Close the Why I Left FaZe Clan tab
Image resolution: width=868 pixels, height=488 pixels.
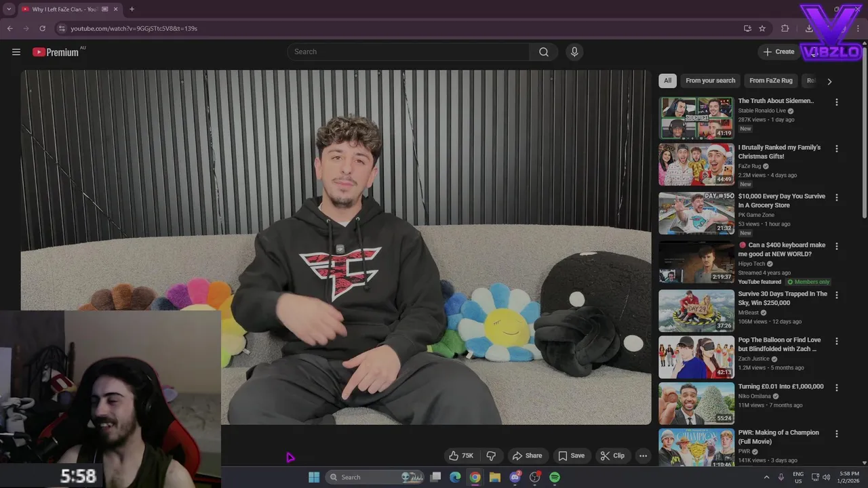pyautogui.click(x=116, y=9)
